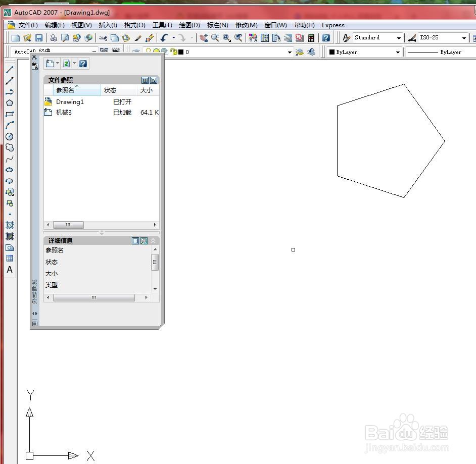The image size is (476, 464).
Task: Click the palette properties menu button
Action: point(35,323)
